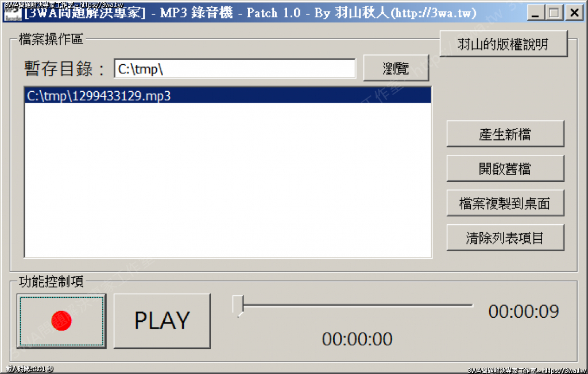This screenshot has height=374, width=588.
Task: Click the total duration label 00:00:09
Action: (524, 311)
